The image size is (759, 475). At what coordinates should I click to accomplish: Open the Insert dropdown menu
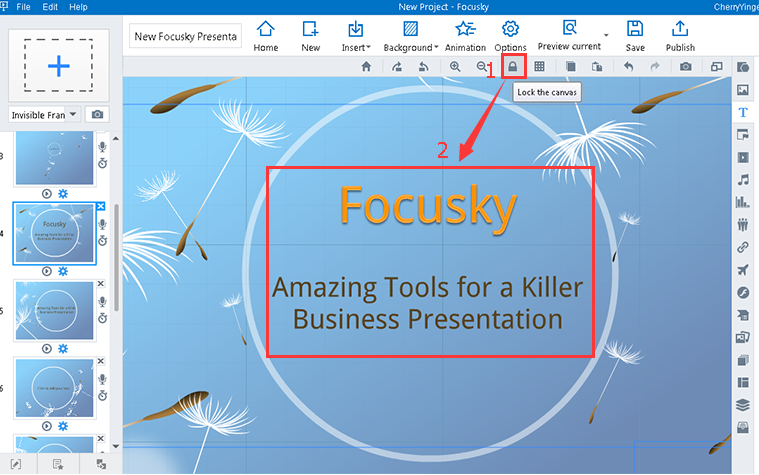(356, 36)
